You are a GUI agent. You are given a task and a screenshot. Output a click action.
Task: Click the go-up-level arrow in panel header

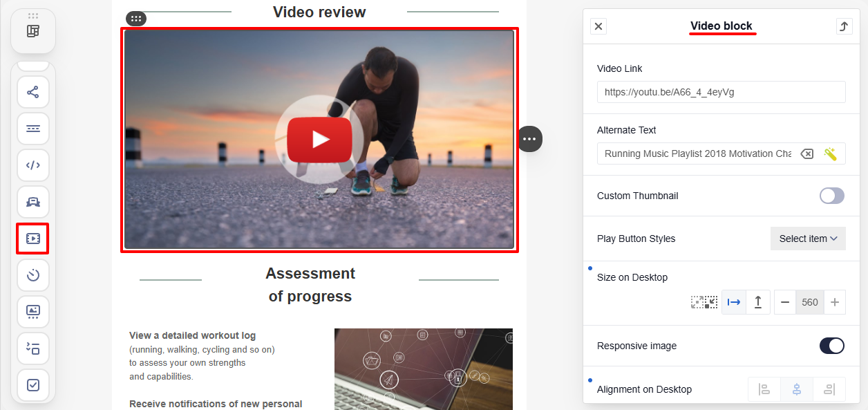point(844,26)
